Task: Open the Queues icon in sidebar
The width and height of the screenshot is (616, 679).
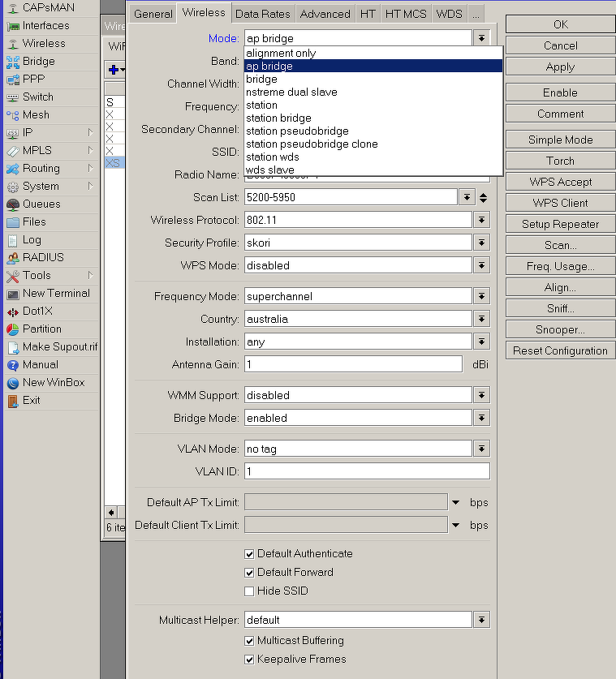Action: [13, 204]
